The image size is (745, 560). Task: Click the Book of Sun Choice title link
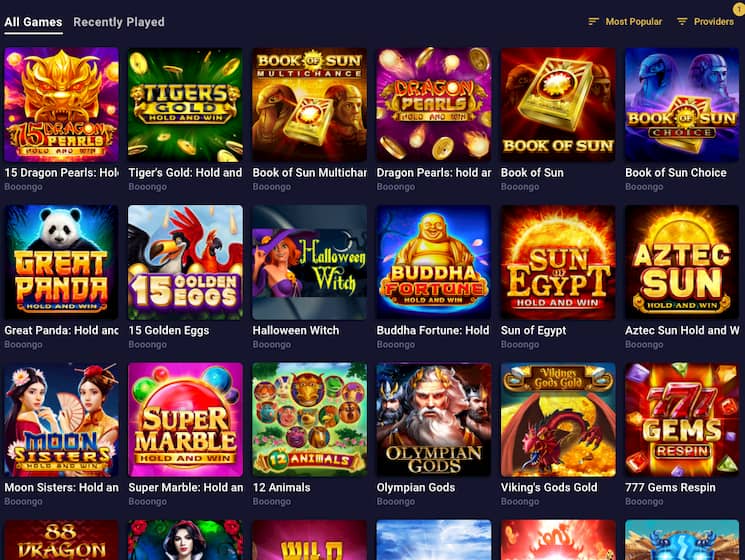(x=676, y=172)
